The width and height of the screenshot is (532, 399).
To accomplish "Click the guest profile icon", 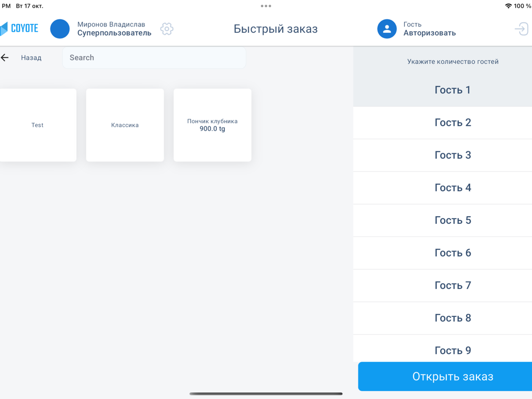I will pyautogui.click(x=387, y=29).
